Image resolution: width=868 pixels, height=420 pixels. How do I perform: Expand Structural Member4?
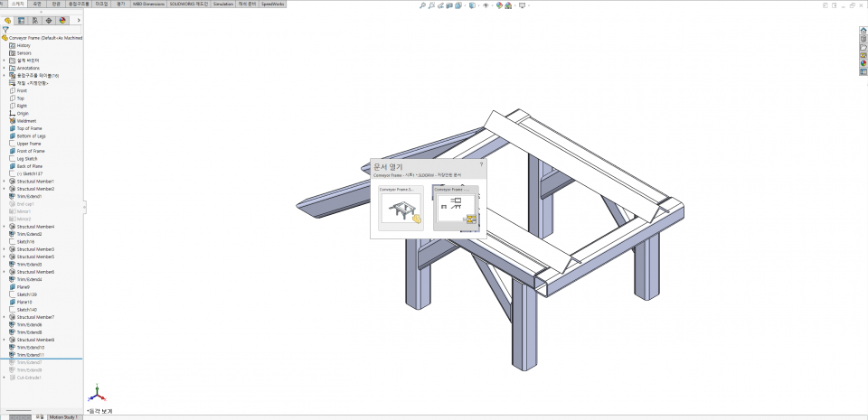pyautogui.click(x=5, y=227)
